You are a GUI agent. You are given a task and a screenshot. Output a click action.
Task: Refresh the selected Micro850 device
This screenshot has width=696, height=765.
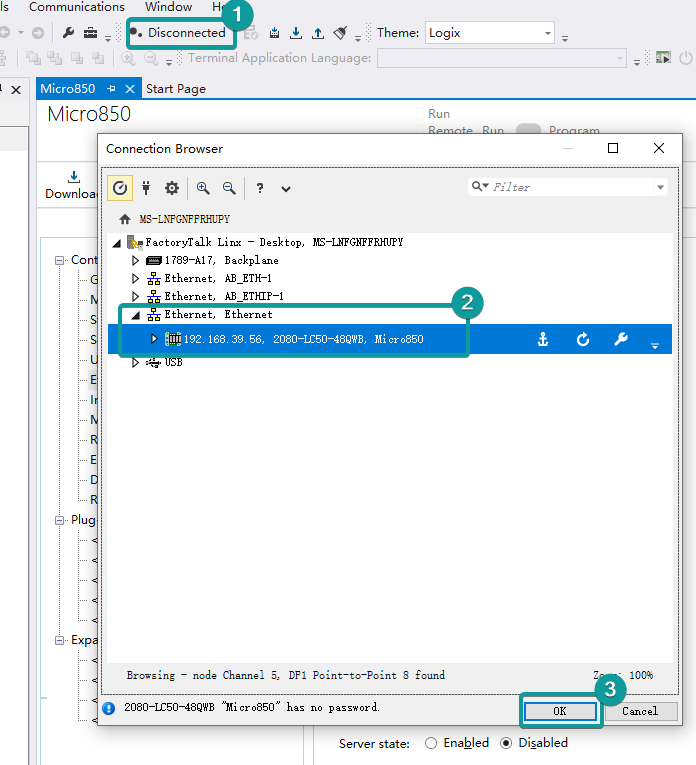click(583, 340)
